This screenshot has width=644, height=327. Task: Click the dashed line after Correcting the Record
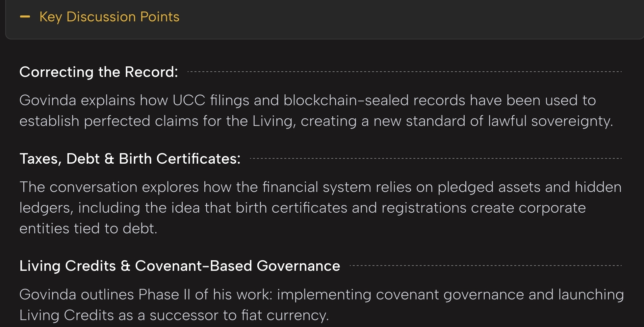pos(404,72)
